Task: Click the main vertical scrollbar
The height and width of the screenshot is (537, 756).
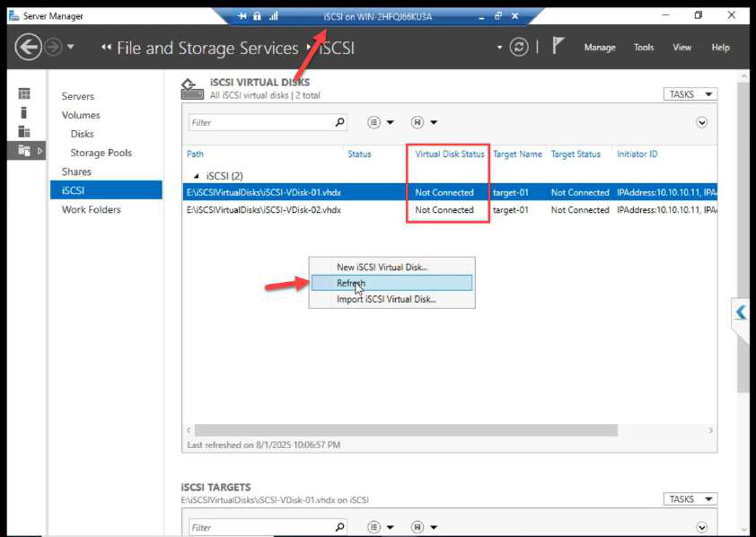Action: coord(743,236)
